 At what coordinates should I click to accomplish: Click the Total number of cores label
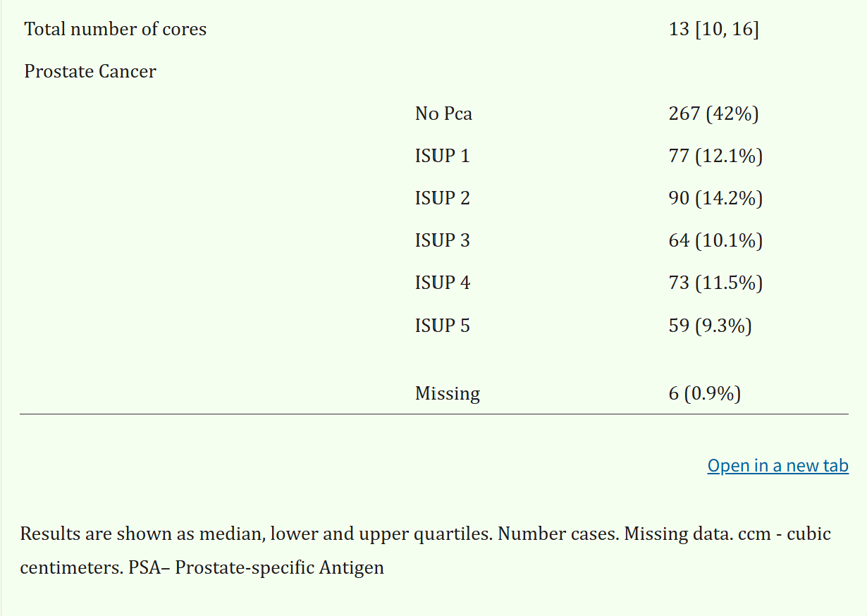click(x=116, y=30)
